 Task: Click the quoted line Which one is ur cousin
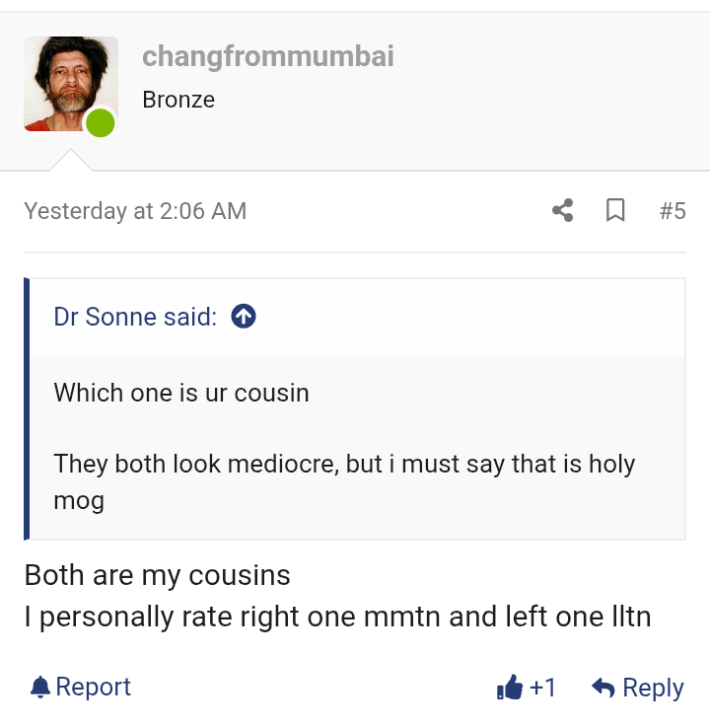(181, 393)
